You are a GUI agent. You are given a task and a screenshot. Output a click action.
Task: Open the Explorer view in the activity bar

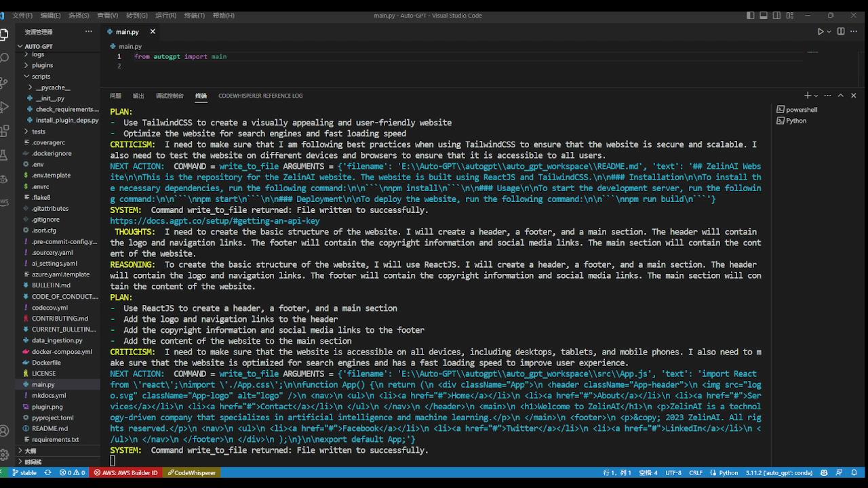[x=4, y=34]
